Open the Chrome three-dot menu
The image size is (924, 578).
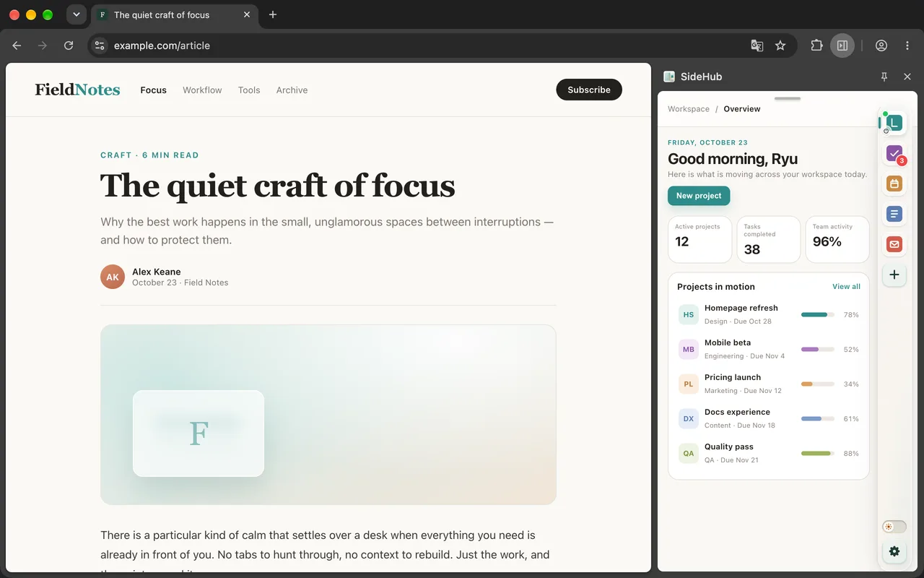(x=907, y=46)
